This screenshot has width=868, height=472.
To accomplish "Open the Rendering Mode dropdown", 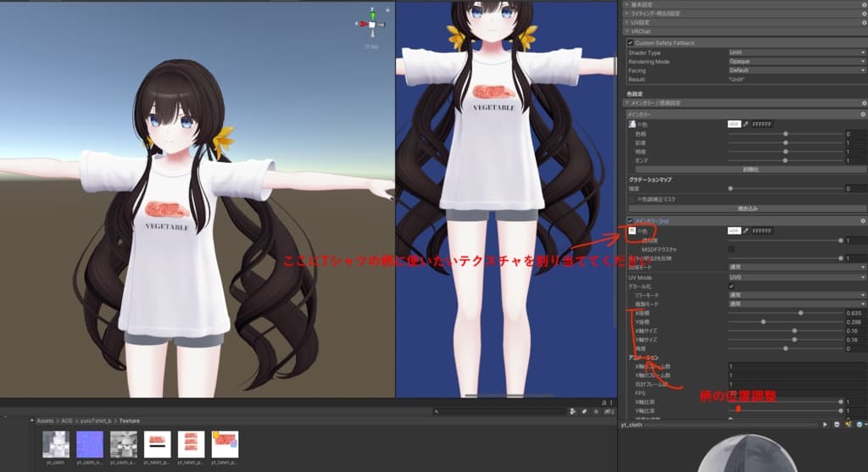I will [796, 61].
